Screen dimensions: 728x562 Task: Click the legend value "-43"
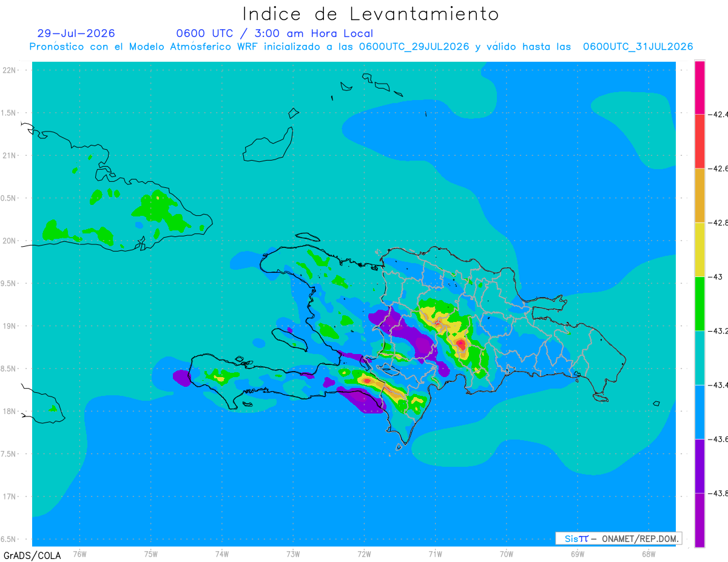point(716,276)
